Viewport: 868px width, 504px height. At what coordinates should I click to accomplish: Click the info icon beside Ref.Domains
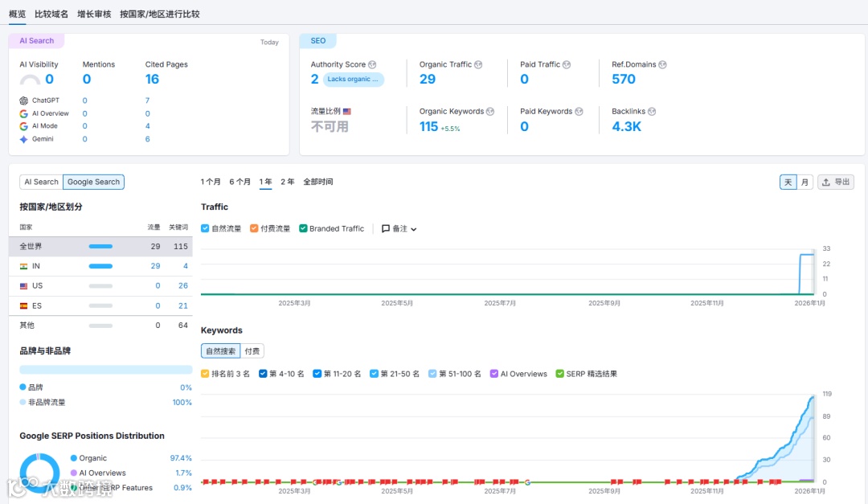point(662,65)
